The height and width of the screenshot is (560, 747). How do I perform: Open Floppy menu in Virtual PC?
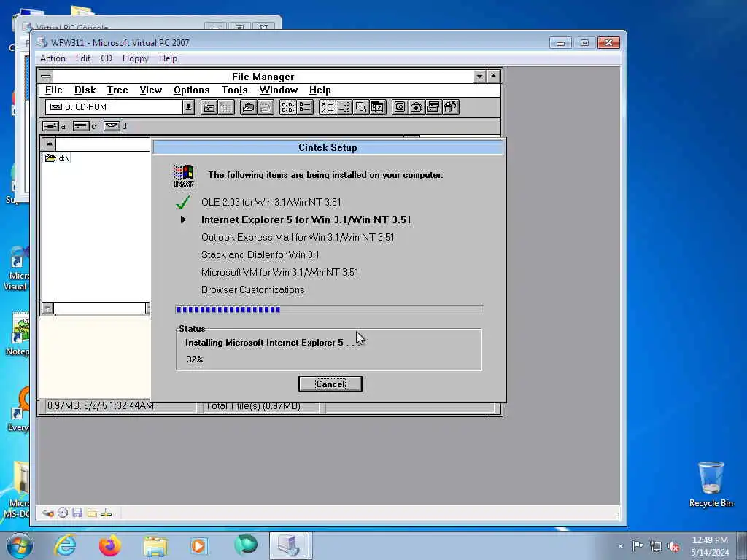[x=135, y=58]
